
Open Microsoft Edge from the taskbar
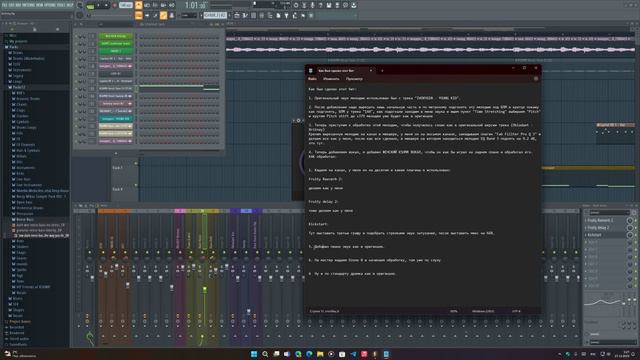click(x=309, y=354)
